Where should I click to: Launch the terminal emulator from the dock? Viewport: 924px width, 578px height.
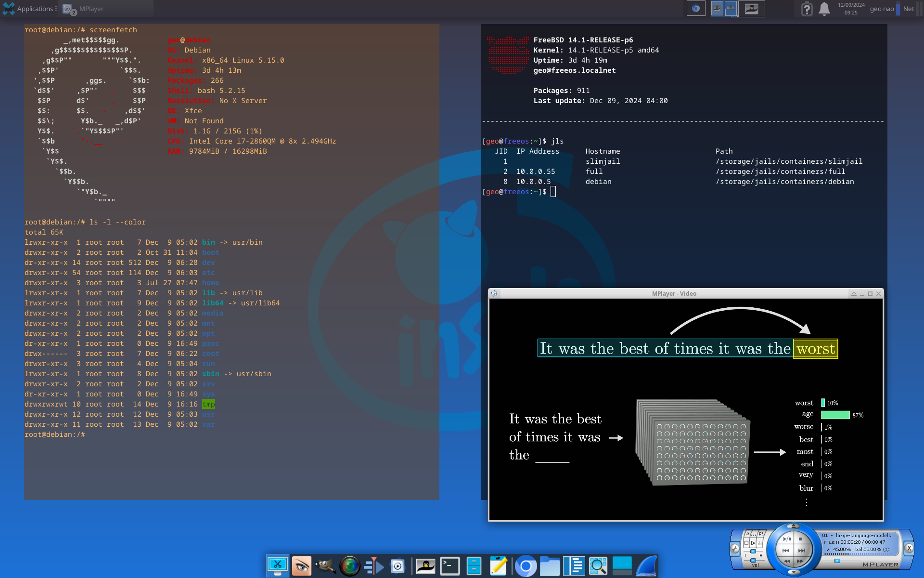(x=450, y=566)
